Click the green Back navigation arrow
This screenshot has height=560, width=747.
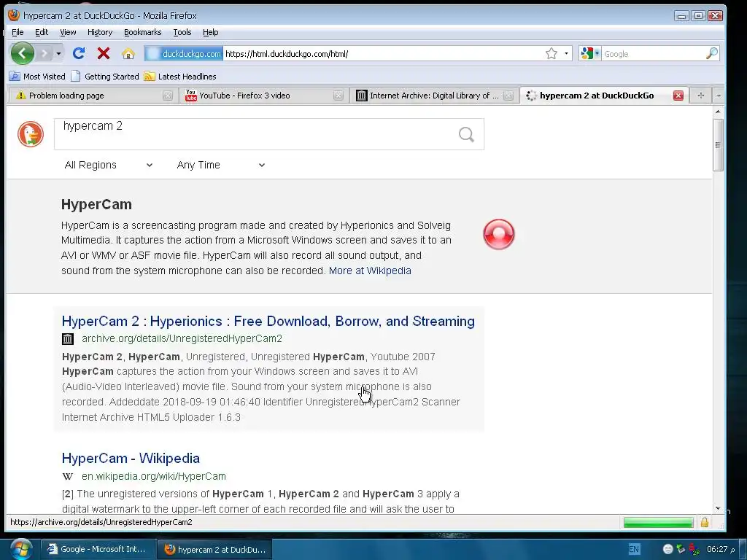tap(23, 53)
